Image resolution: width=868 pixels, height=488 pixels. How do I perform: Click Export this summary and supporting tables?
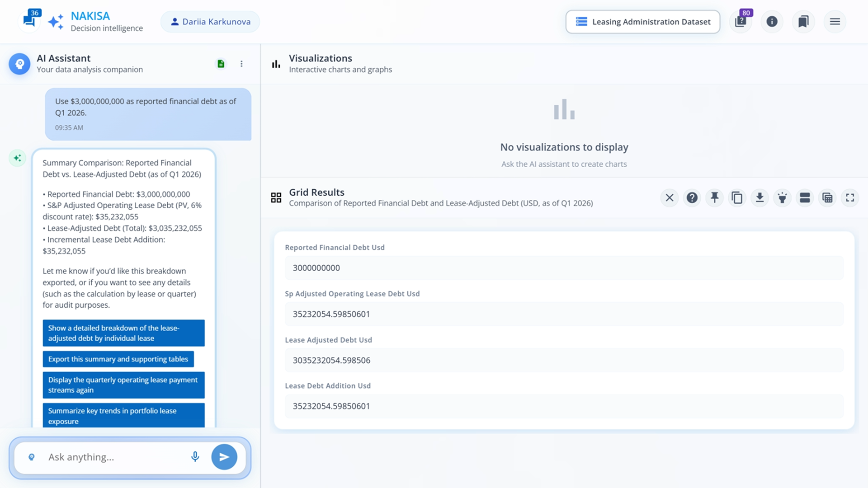click(x=118, y=359)
